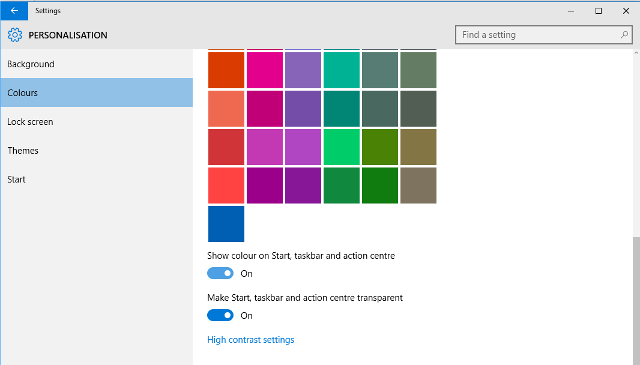Click the search magnifier icon
The image size is (640, 365).
[624, 35]
